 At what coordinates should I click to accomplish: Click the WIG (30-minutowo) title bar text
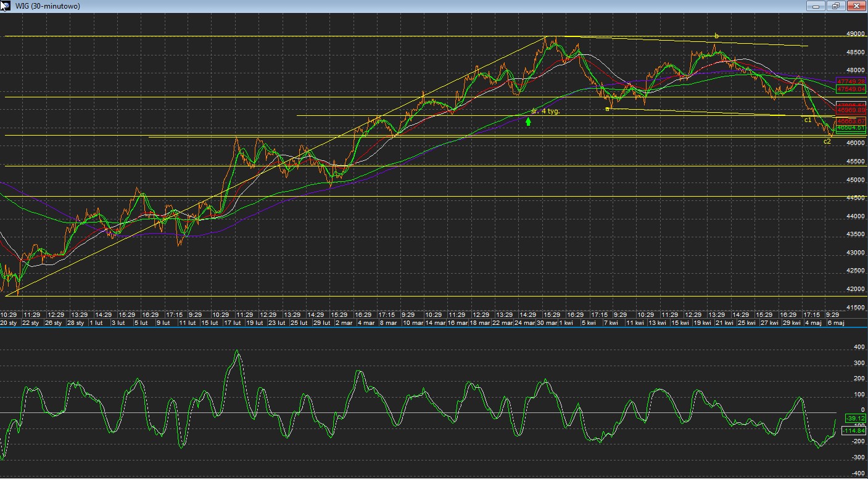click(47, 6)
